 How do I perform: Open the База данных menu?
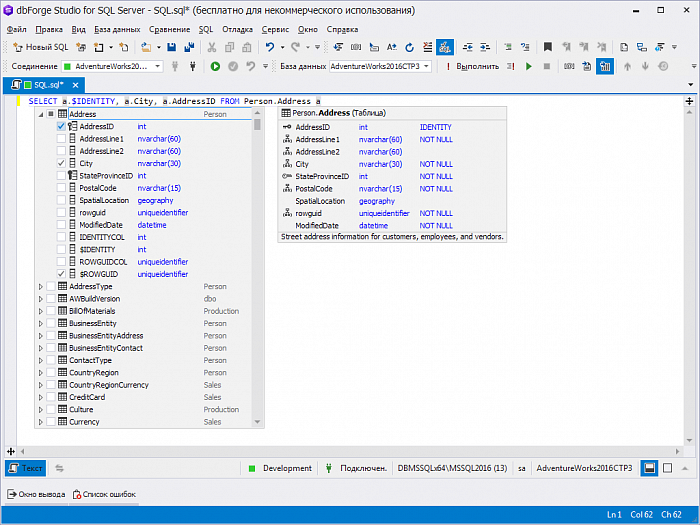click(117, 29)
